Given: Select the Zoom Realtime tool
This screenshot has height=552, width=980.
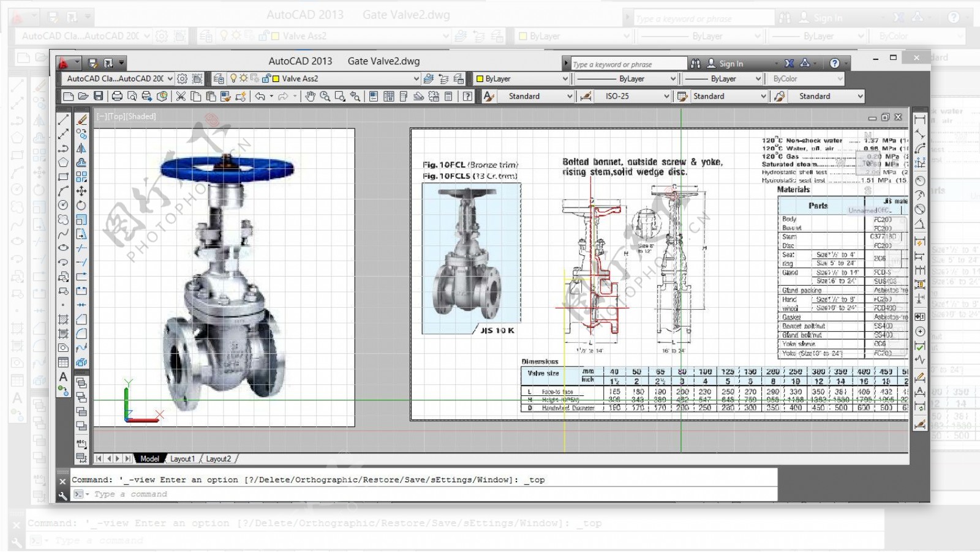Looking at the screenshot, I should point(325,96).
